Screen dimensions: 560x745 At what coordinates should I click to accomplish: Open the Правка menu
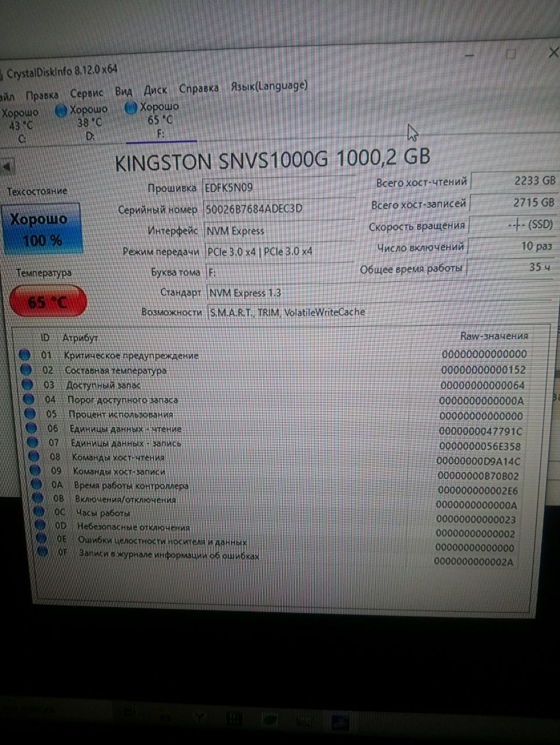(x=42, y=95)
